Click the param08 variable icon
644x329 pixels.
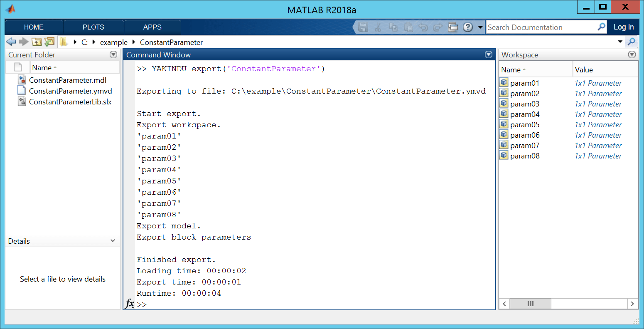point(504,155)
